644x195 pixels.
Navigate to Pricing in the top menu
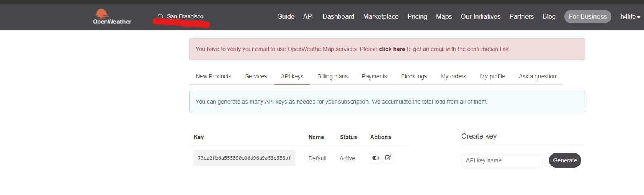(417, 17)
